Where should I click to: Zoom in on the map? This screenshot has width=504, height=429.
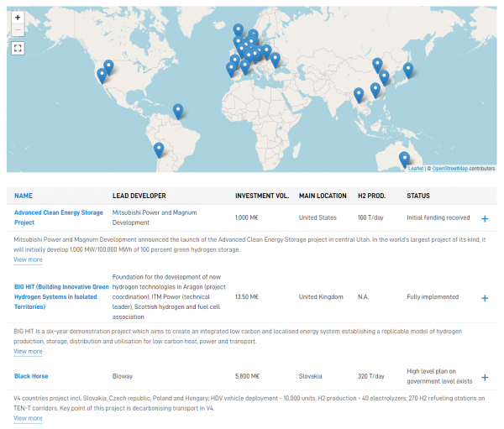tap(18, 17)
